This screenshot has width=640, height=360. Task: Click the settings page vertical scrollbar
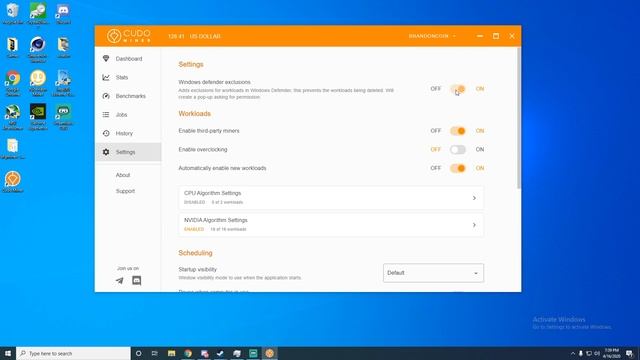pyautogui.click(x=519, y=118)
